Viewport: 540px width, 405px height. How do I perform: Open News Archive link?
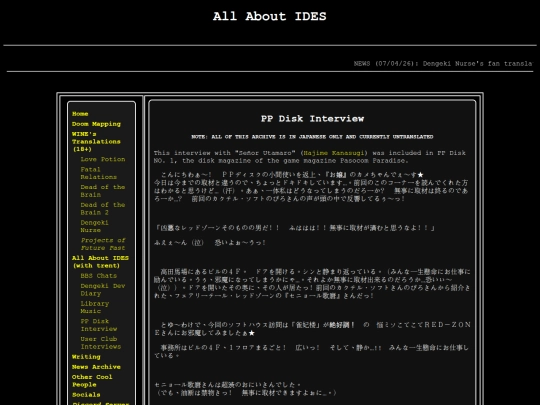point(96,367)
